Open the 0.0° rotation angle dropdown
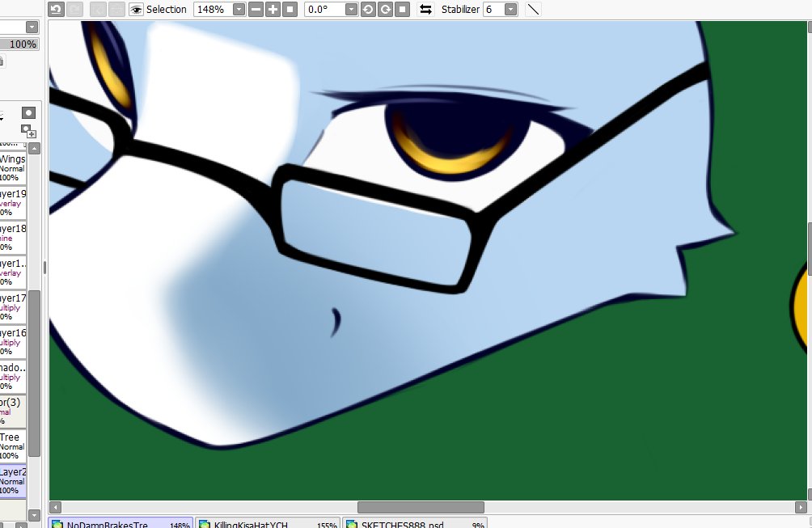The width and height of the screenshot is (812, 528). [351, 10]
